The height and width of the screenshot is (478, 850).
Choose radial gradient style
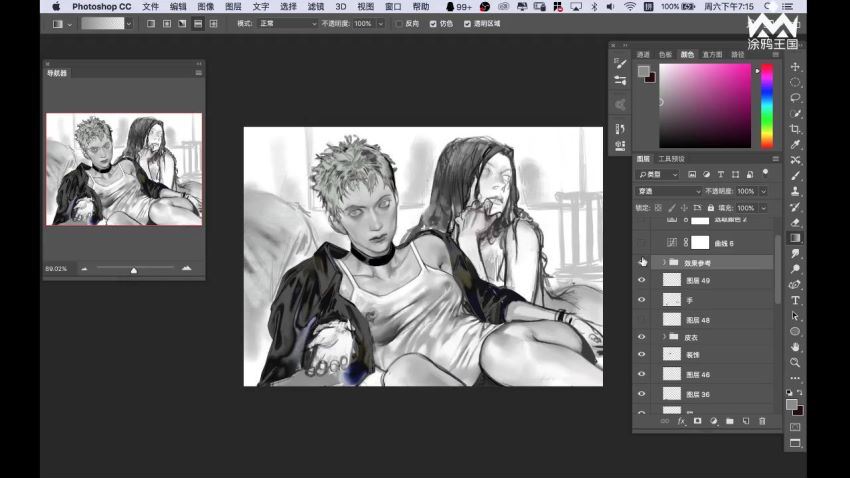(166, 24)
